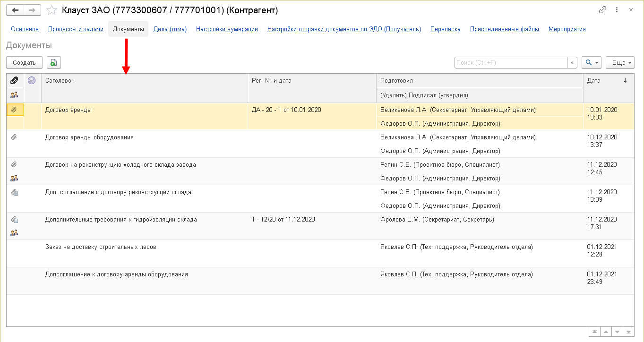Screen dimensions: 644x342
Task: Go back with the left arrow button
Action: [x=16, y=10]
